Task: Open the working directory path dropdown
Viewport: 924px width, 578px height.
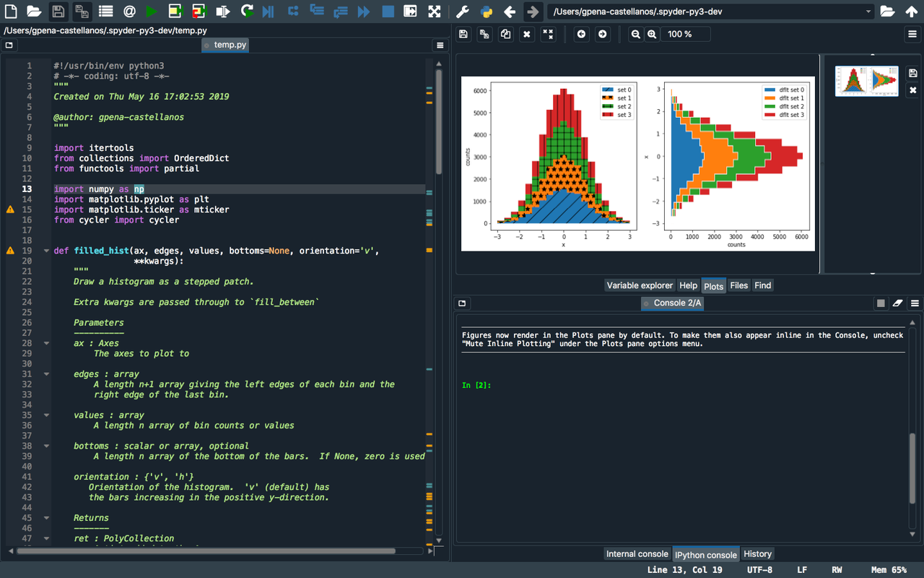Action: (x=868, y=12)
